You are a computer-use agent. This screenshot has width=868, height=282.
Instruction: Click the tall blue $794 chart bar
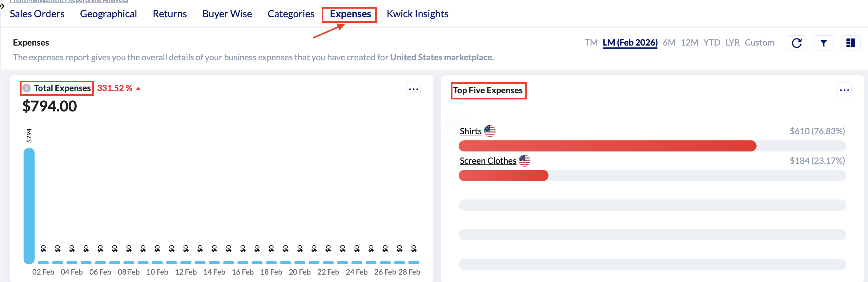pyautogui.click(x=29, y=206)
